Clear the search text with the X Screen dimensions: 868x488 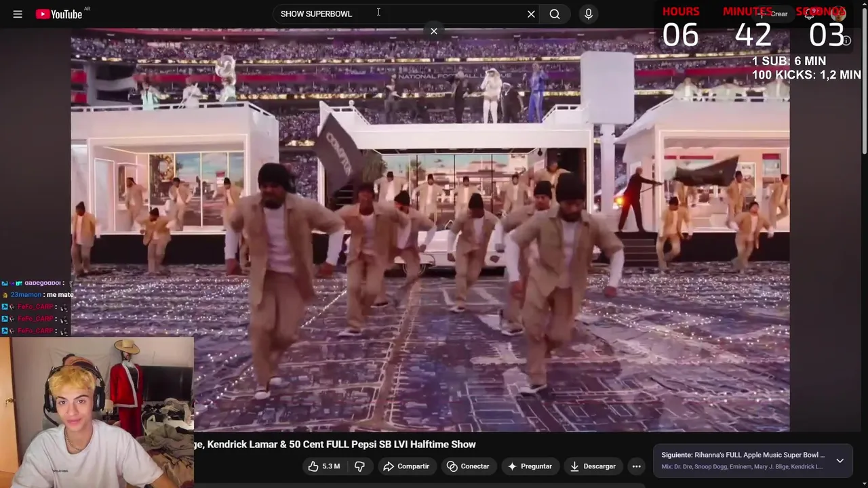531,14
